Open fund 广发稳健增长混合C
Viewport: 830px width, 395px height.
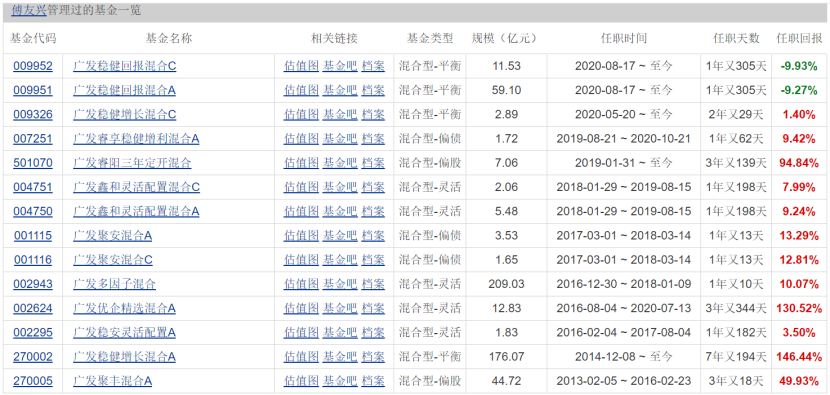[124, 114]
